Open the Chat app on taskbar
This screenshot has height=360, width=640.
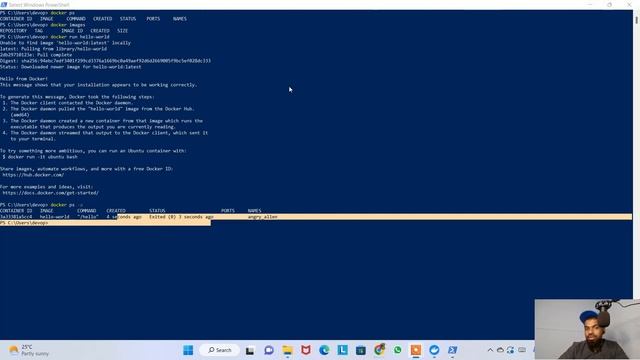[269, 350]
